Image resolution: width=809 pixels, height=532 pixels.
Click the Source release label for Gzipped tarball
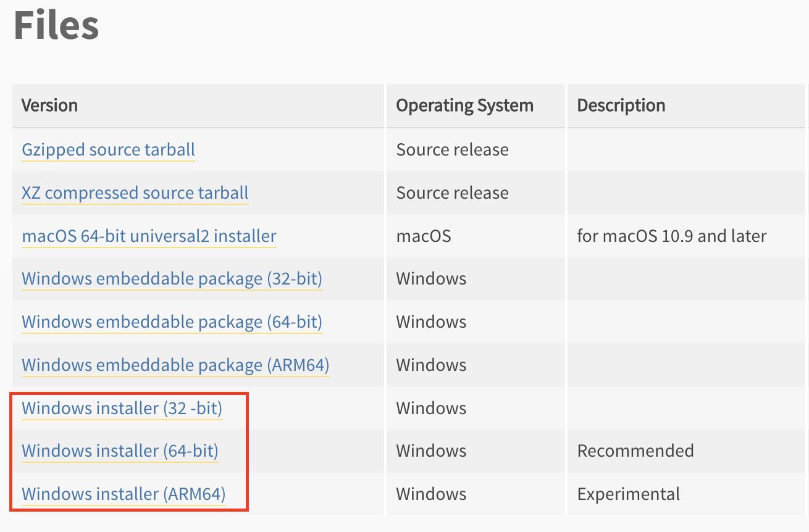452,149
